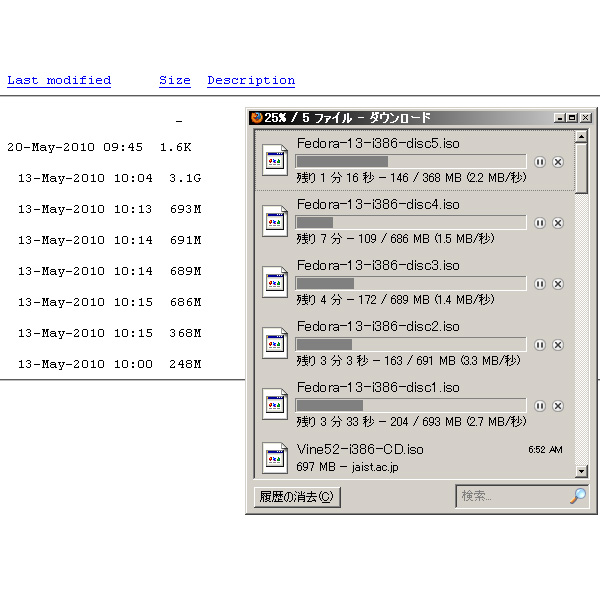This screenshot has height=600, width=600.
Task: Click the 248M size value
Action: click(x=186, y=364)
